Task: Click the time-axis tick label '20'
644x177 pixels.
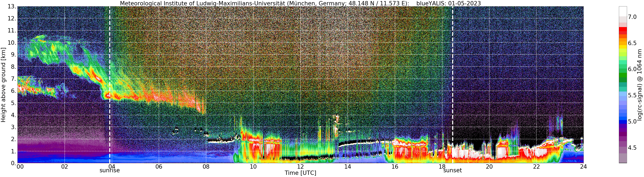Action: (489, 167)
